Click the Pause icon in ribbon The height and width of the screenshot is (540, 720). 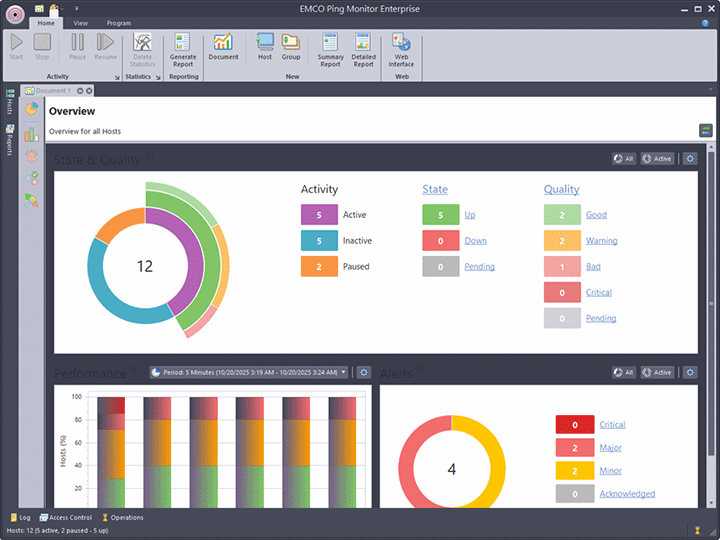[77, 46]
